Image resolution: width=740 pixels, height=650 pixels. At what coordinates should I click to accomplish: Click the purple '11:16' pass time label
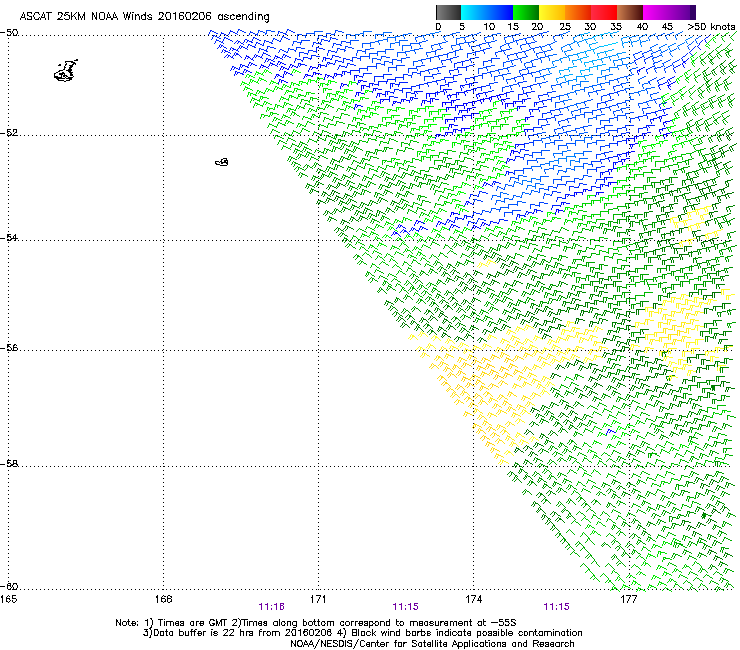[271, 607]
